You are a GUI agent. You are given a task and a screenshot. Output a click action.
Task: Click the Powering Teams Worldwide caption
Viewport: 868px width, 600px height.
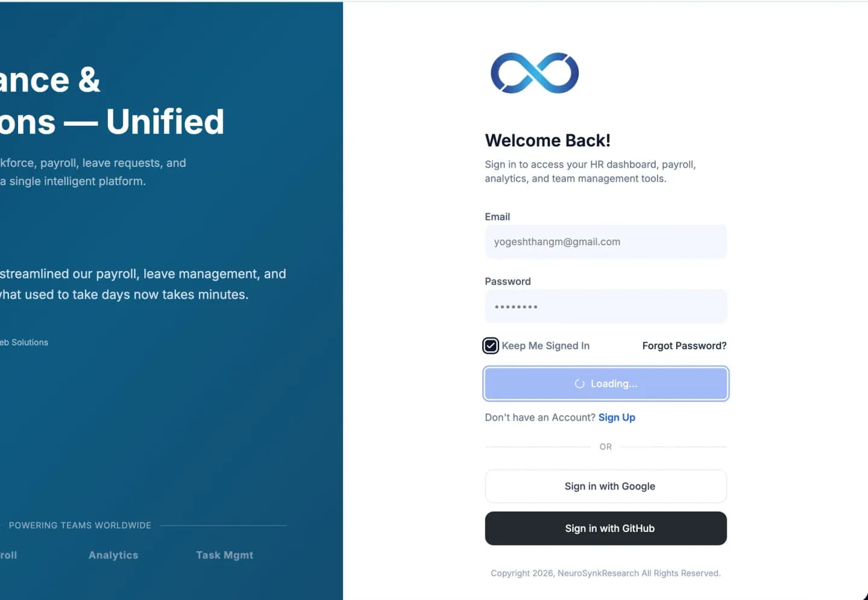(80, 525)
